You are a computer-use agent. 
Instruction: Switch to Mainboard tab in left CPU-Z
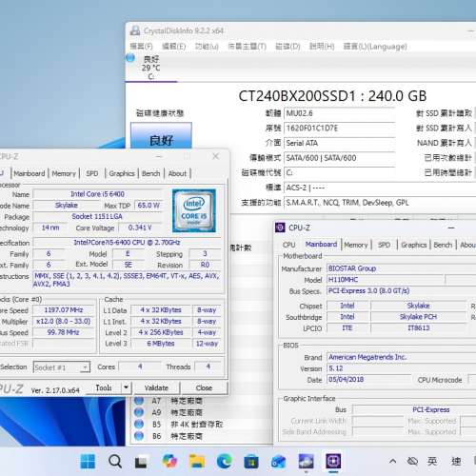pyautogui.click(x=30, y=173)
